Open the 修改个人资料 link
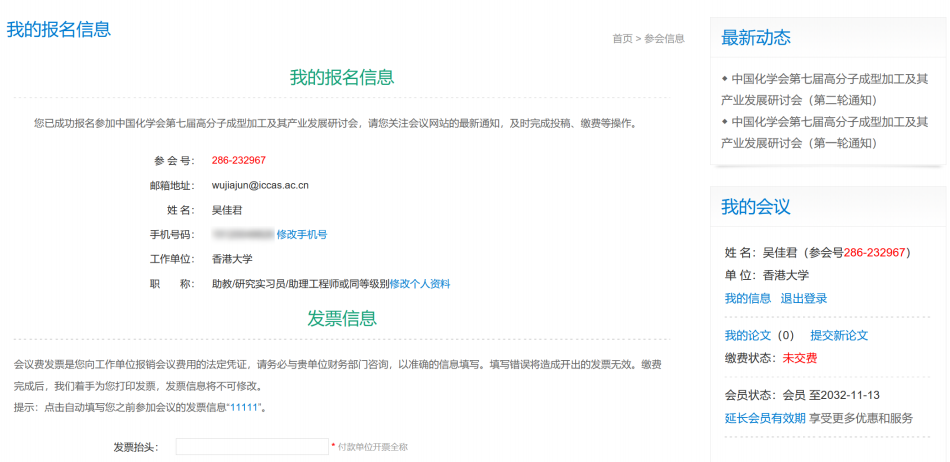This screenshot has width=950, height=462. click(x=420, y=284)
